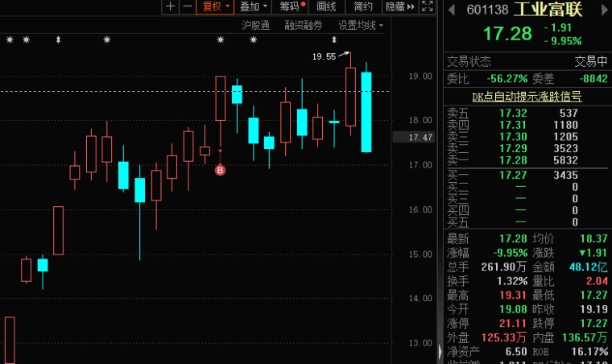612x364 pixels.
Task: Click the 19.00 price axis label
Action: point(420,76)
